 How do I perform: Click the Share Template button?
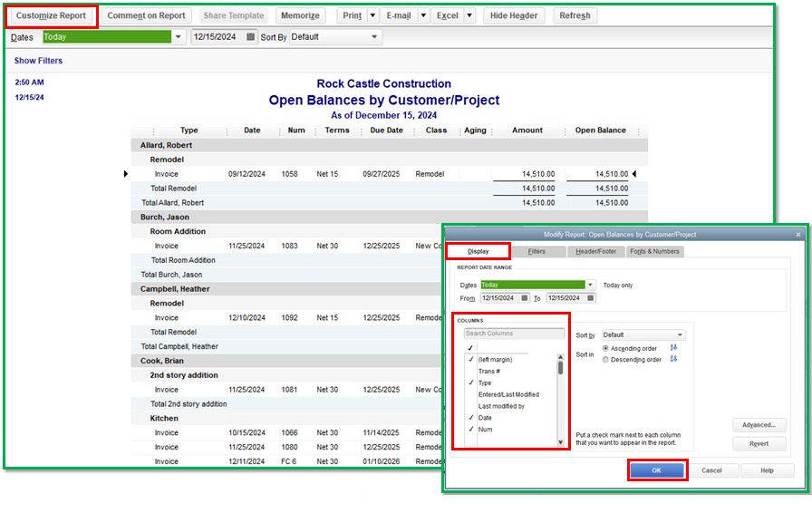coord(234,15)
